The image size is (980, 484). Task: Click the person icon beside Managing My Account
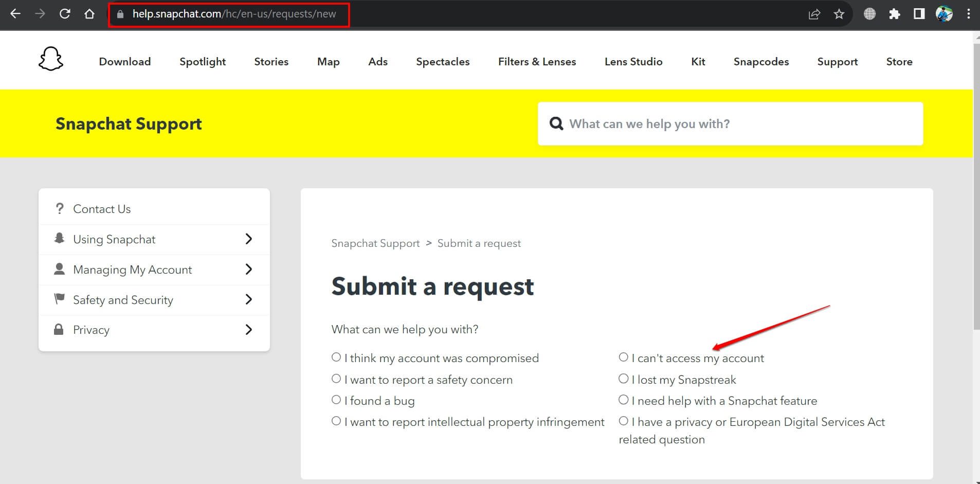[x=59, y=269]
